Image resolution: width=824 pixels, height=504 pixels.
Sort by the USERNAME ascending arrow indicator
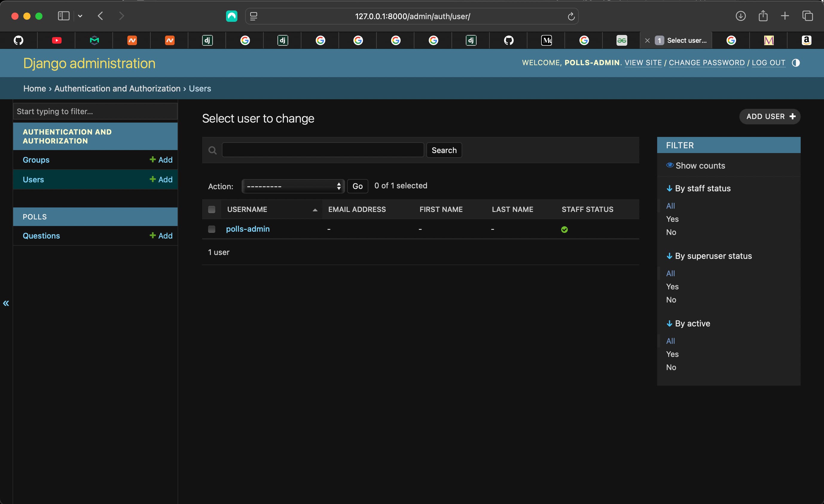tap(315, 210)
